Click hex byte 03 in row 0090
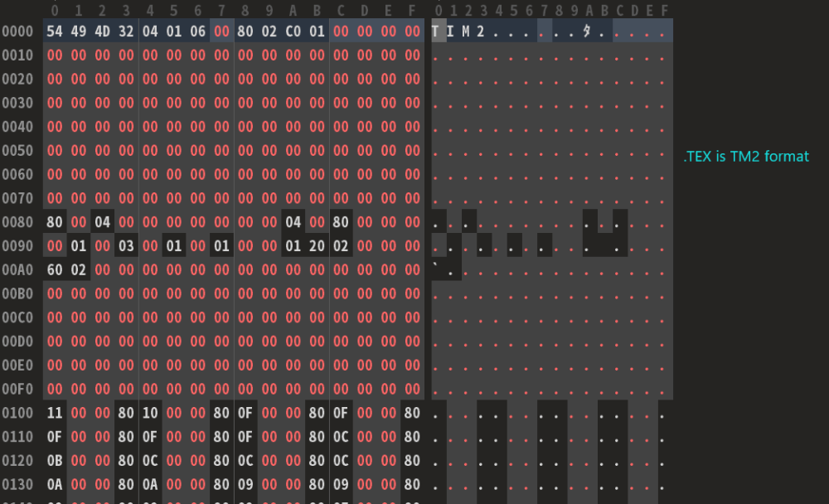 126,246
